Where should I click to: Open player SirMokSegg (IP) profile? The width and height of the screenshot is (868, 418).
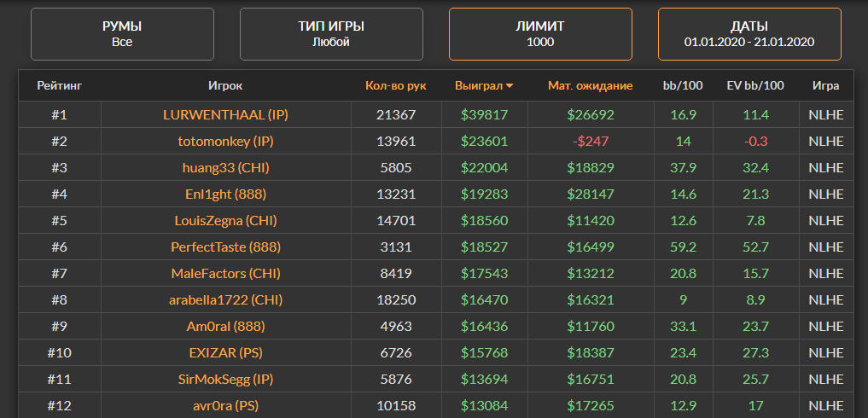(x=226, y=380)
